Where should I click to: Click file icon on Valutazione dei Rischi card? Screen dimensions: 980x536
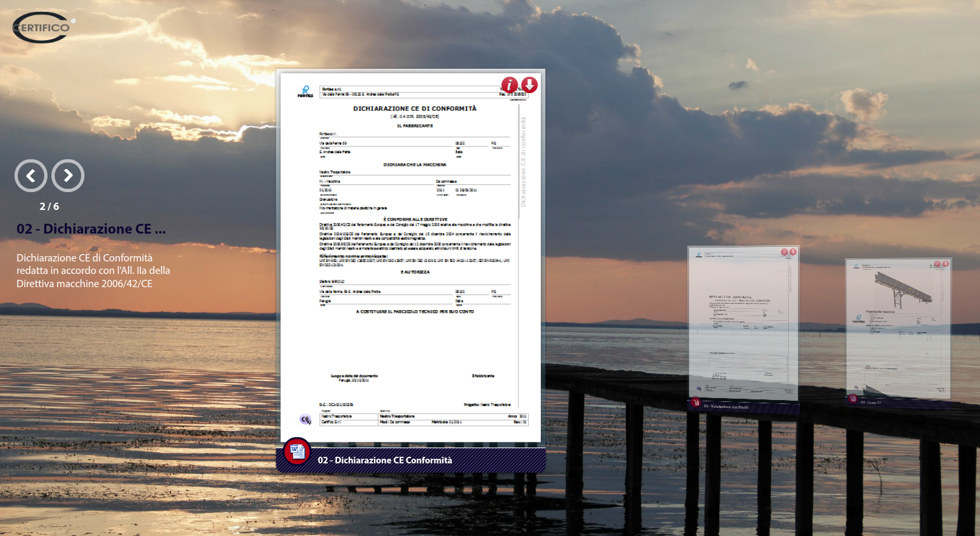tap(696, 403)
